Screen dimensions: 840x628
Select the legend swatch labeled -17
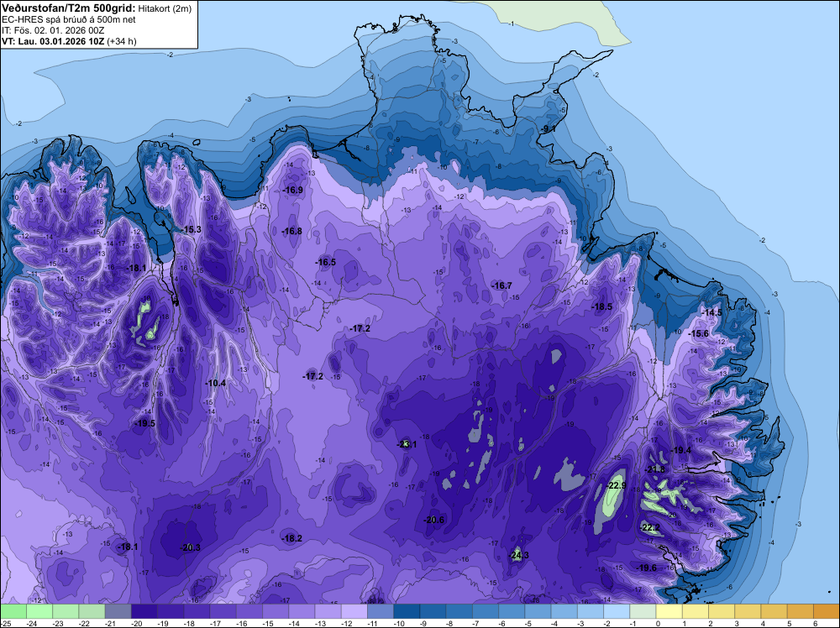point(223,611)
